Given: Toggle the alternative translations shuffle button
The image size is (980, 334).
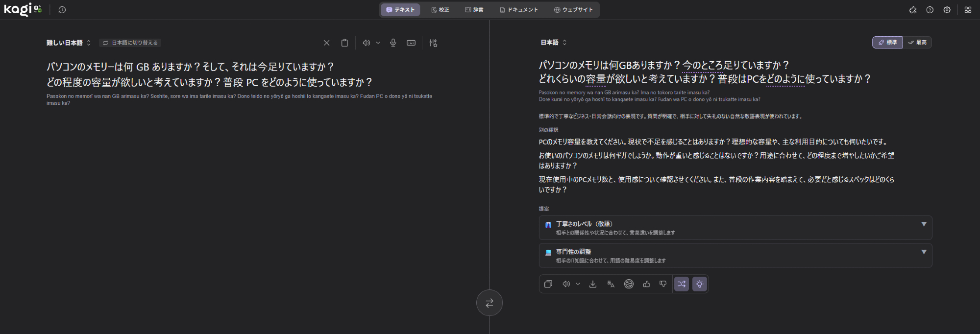Looking at the screenshot, I should pyautogui.click(x=681, y=284).
